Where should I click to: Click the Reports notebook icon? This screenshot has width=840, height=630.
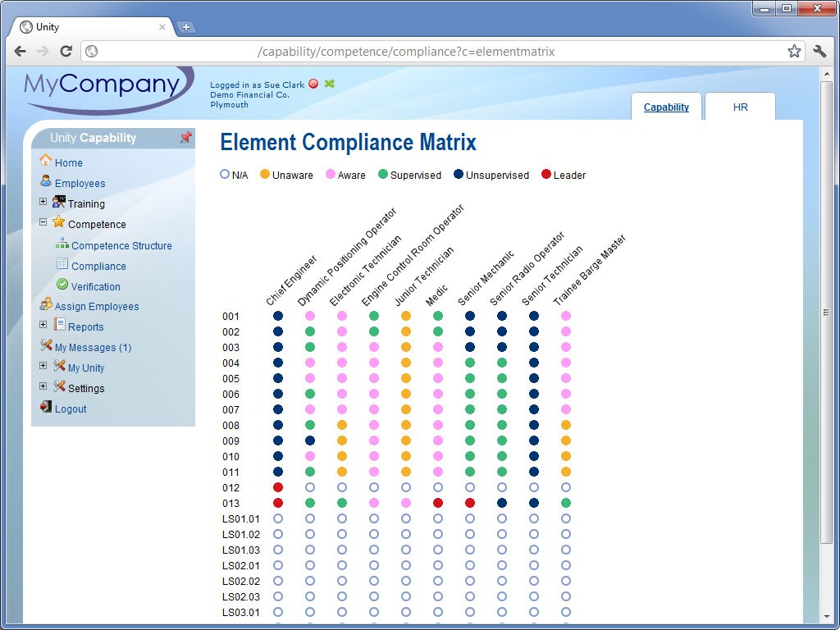[59, 325]
